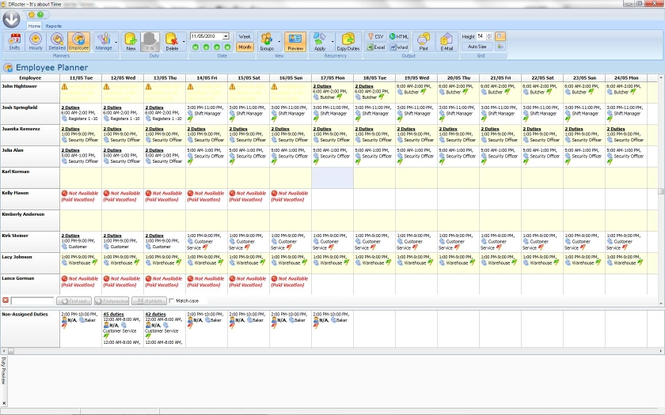This screenshot has height=415, width=665.
Task: Click the 45 duties link in Non-Assigned Duties
Action: coord(113,315)
